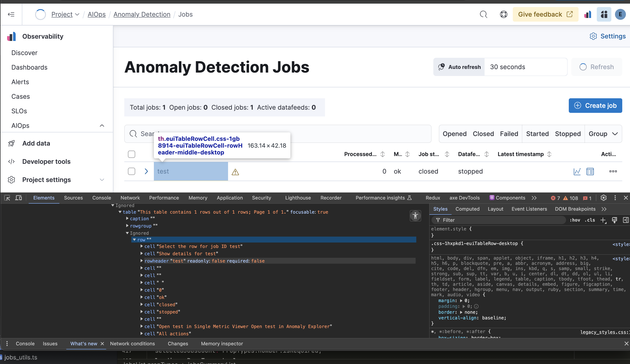Toggle DevTools device toolbar icon

tap(18, 198)
